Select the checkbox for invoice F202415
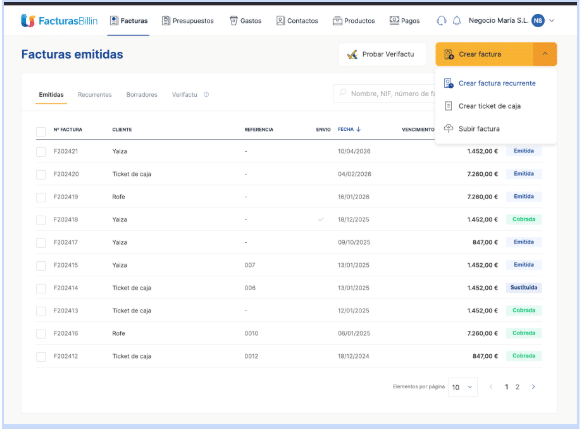Image resolution: width=584 pixels, height=432 pixels. (x=41, y=266)
